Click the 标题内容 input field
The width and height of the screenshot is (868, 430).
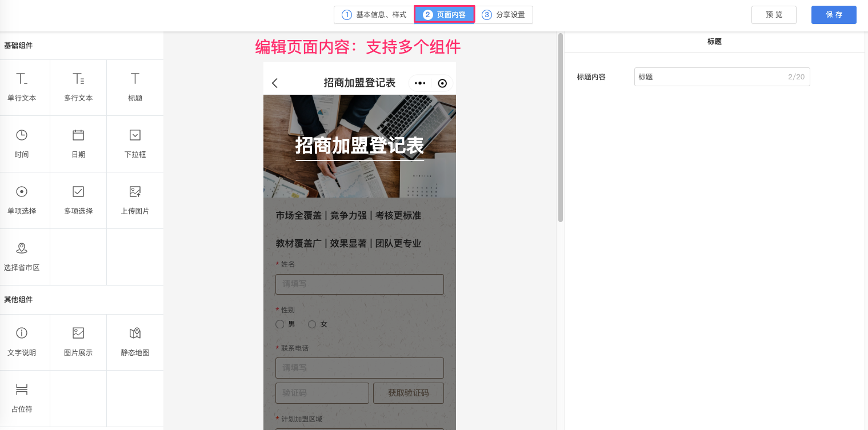click(722, 77)
